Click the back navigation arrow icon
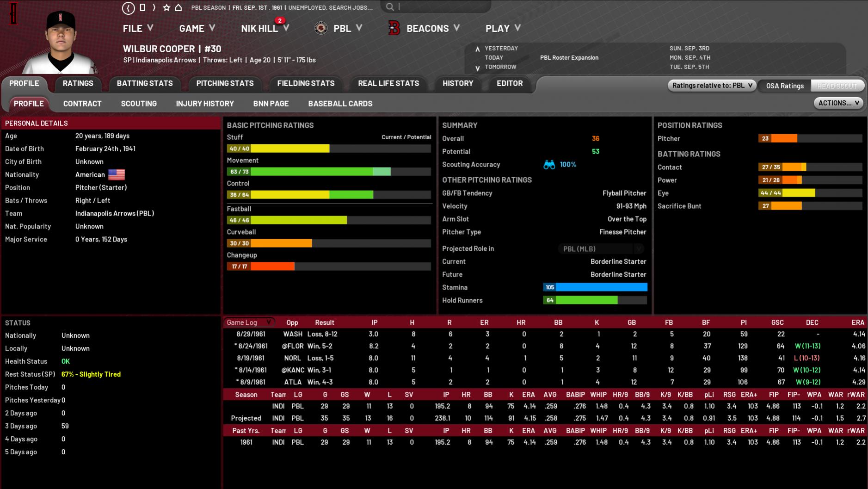The width and height of the screenshot is (868, 489). [x=128, y=8]
